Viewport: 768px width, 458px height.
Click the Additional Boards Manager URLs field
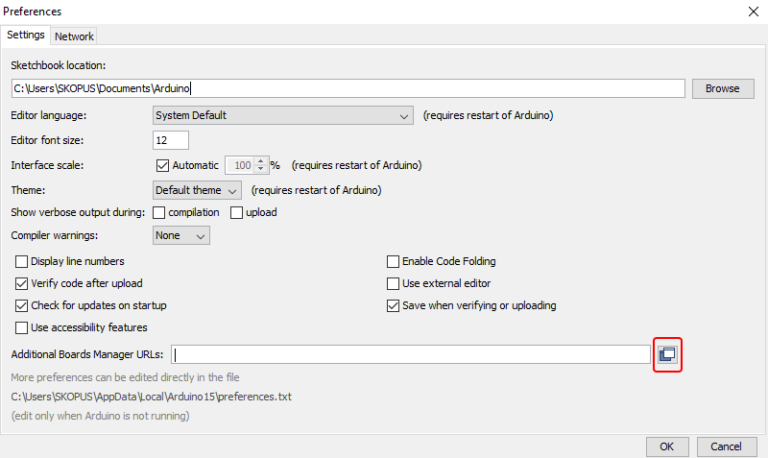[x=410, y=354]
